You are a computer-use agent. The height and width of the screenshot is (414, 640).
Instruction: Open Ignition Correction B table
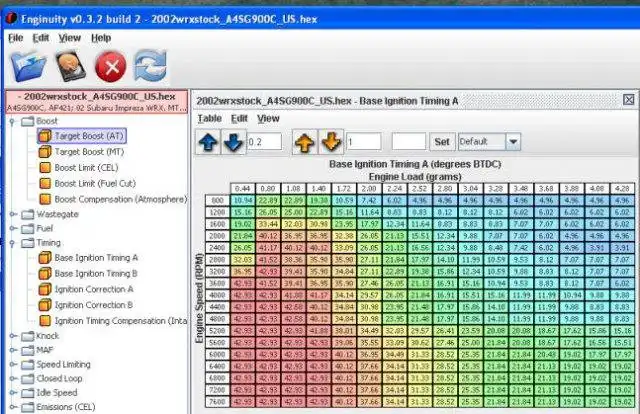86,305
